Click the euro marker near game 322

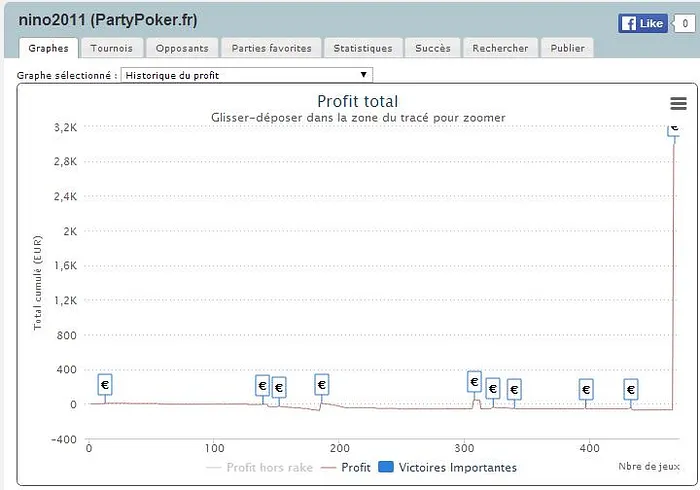coord(492,389)
